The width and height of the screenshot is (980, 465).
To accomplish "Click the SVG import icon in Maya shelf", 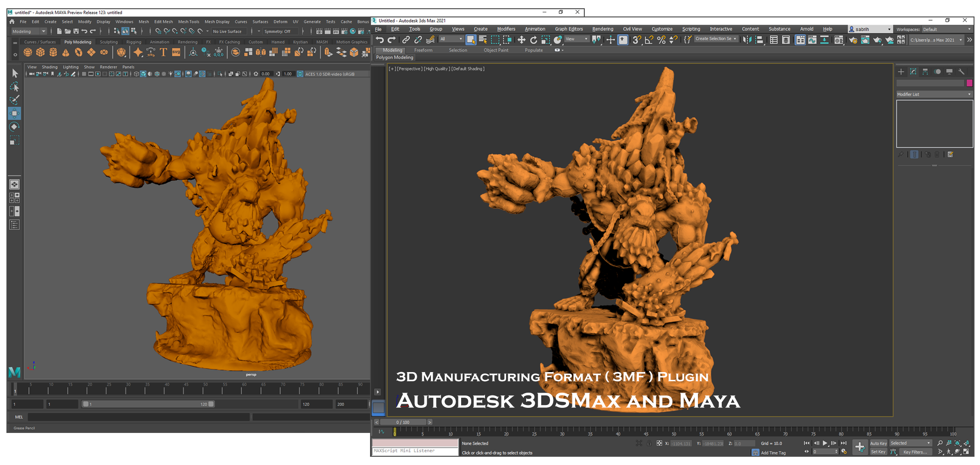I will (x=176, y=52).
